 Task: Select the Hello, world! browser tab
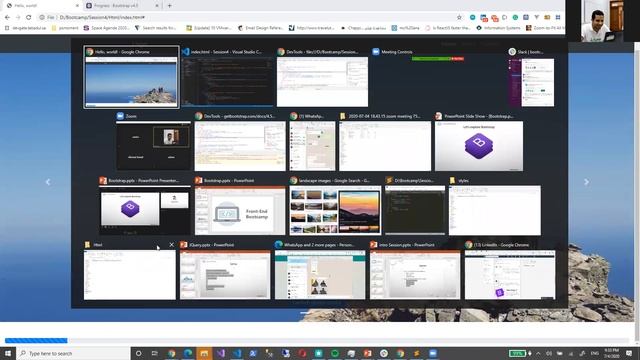click(42, 6)
